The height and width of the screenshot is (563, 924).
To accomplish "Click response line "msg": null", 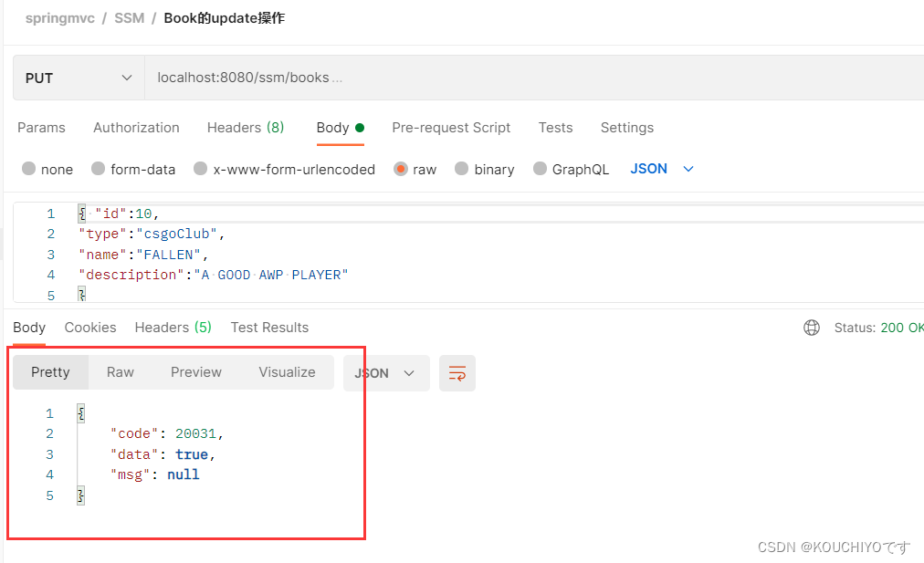I will pos(155,474).
